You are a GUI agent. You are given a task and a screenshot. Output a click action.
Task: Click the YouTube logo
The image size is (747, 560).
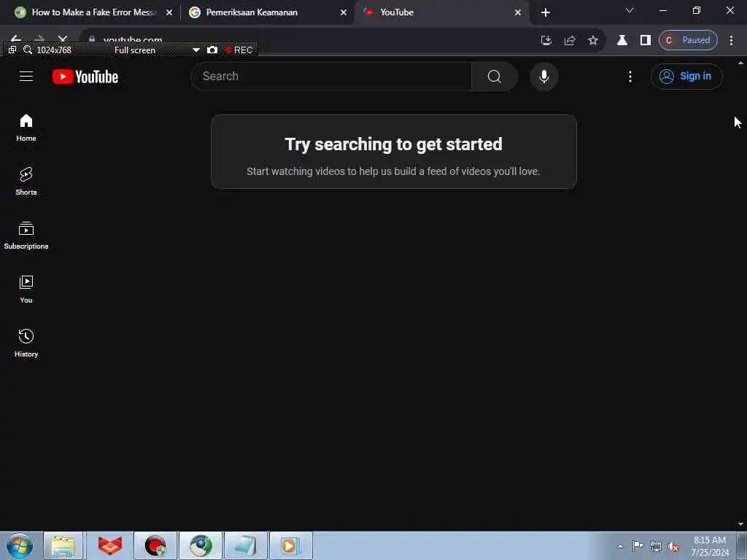click(x=85, y=77)
